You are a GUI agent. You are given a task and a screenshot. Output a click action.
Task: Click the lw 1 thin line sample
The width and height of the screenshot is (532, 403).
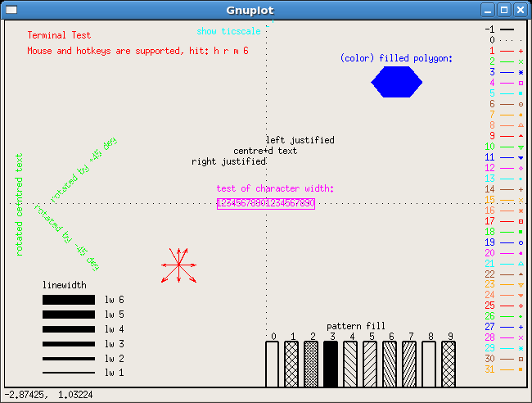coord(69,373)
